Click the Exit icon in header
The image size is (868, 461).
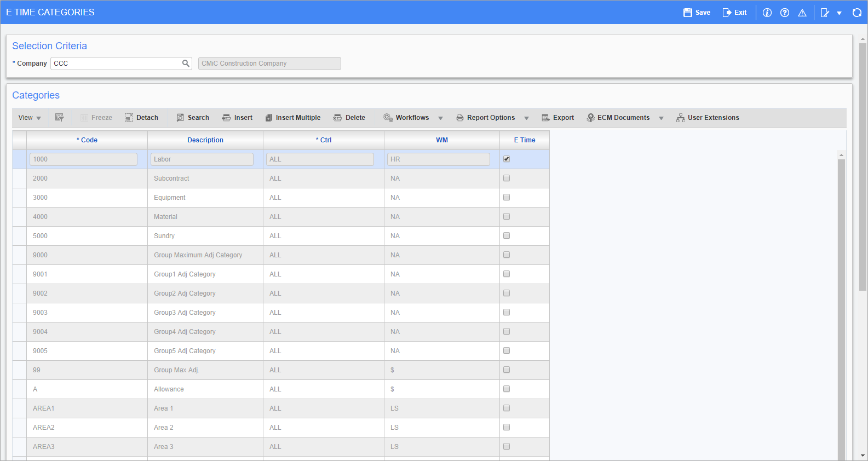coord(727,13)
